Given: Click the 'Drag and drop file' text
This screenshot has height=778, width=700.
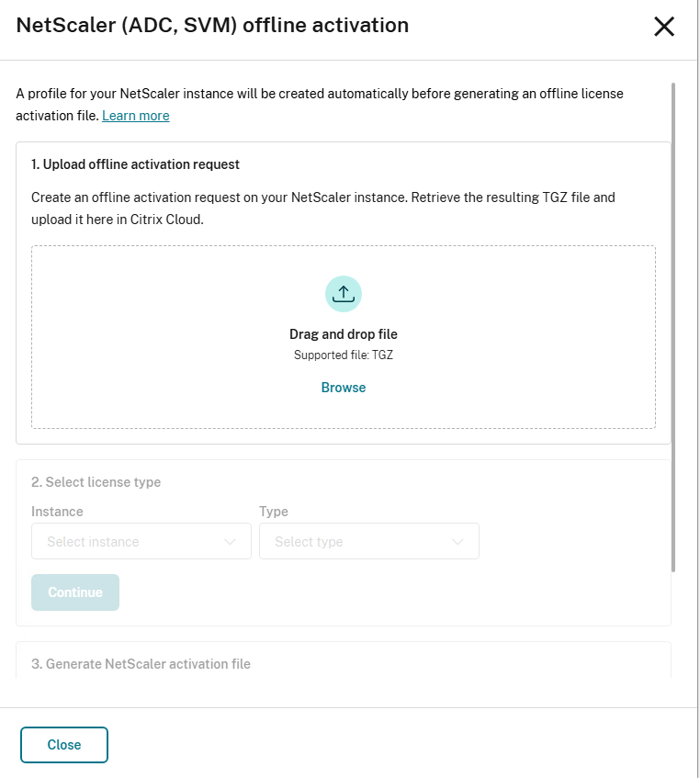Looking at the screenshot, I should [x=344, y=334].
